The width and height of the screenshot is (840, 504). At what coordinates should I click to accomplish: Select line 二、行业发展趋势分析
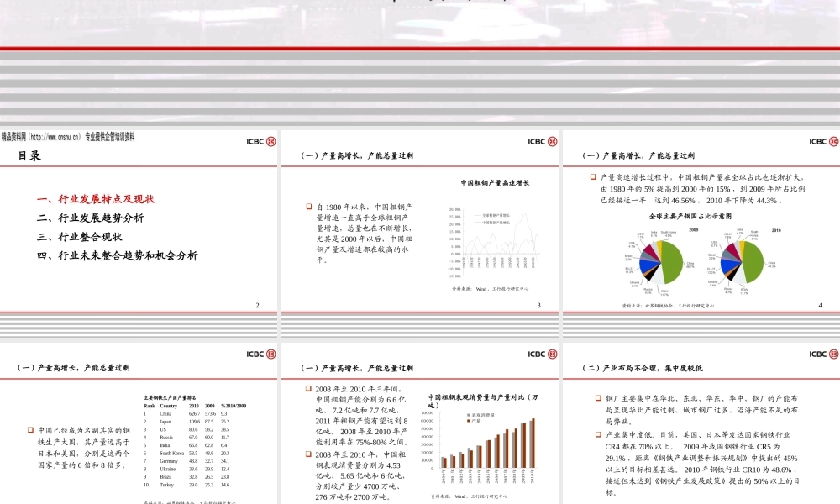coord(90,218)
